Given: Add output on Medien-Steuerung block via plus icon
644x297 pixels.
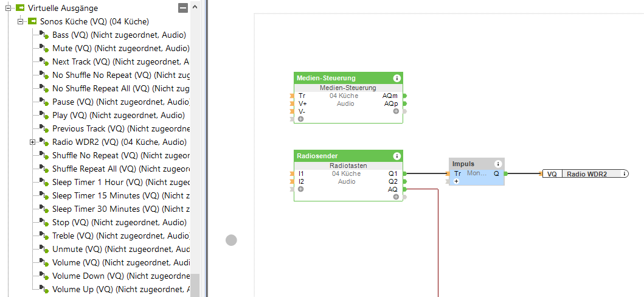Looking at the screenshot, I should [396, 111].
